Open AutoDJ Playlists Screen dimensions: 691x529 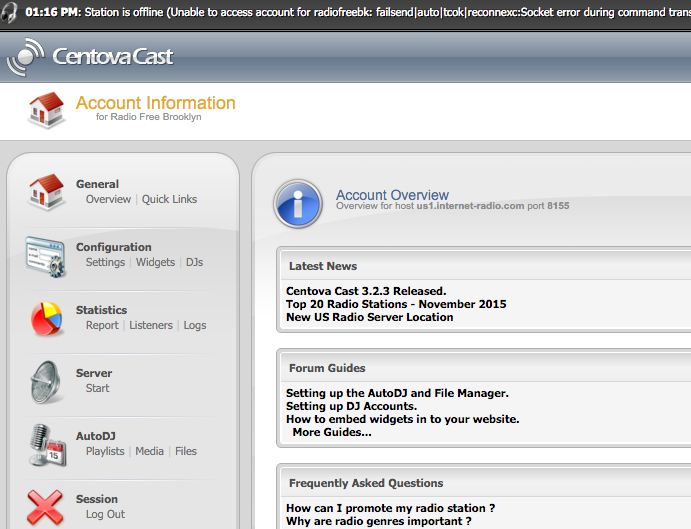105,451
